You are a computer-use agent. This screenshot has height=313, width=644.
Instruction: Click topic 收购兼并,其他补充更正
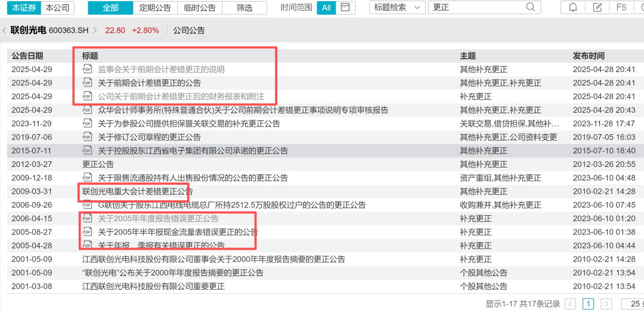(x=501, y=205)
